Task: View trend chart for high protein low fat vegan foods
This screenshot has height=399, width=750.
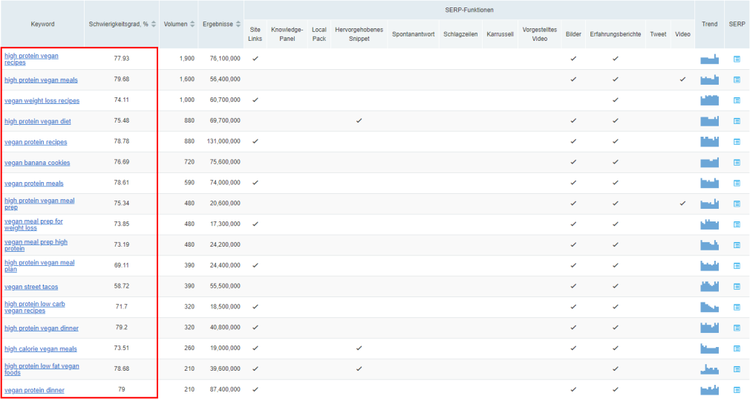Action: coord(709,369)
